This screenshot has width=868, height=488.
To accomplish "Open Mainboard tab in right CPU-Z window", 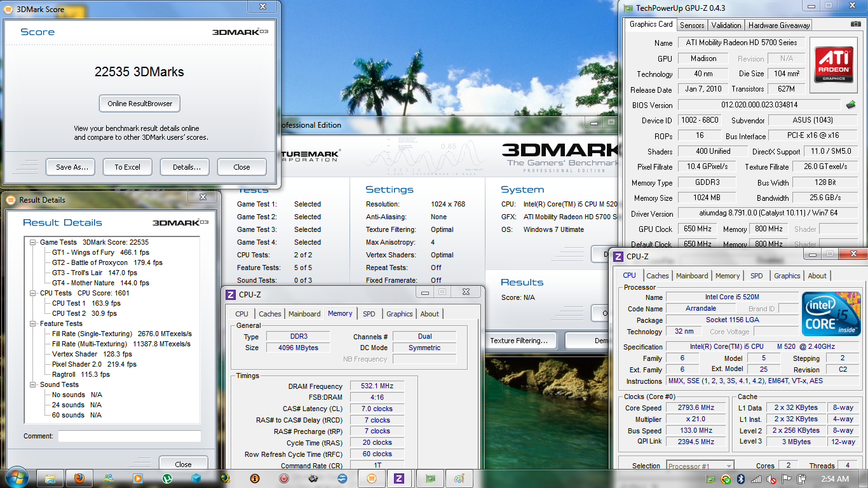I will point(692,276).
